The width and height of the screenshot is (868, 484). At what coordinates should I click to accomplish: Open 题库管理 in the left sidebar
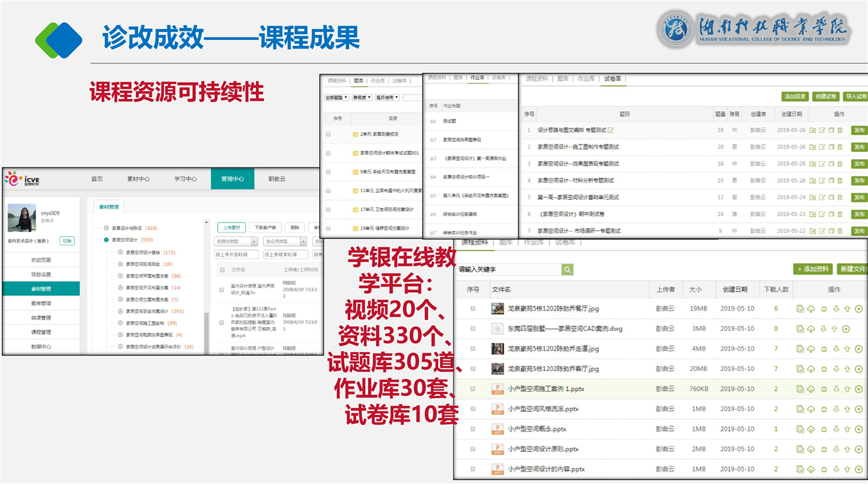click(x=41, y=303)
